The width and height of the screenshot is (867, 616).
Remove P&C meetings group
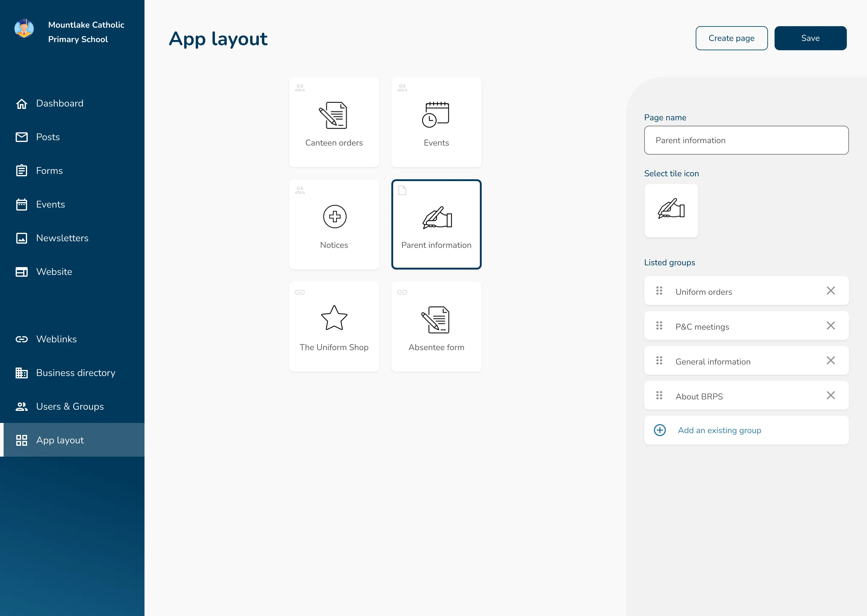click(x=830, y=326)
